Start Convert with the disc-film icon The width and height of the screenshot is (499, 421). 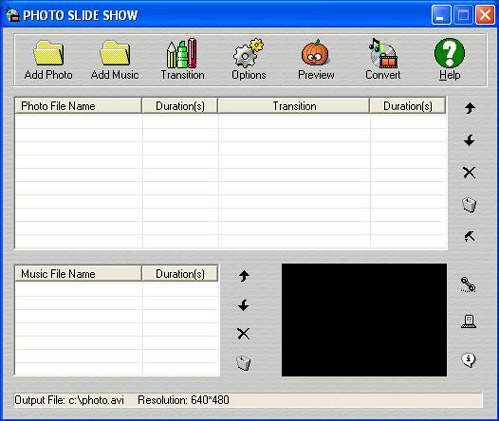tap(383, 60)
